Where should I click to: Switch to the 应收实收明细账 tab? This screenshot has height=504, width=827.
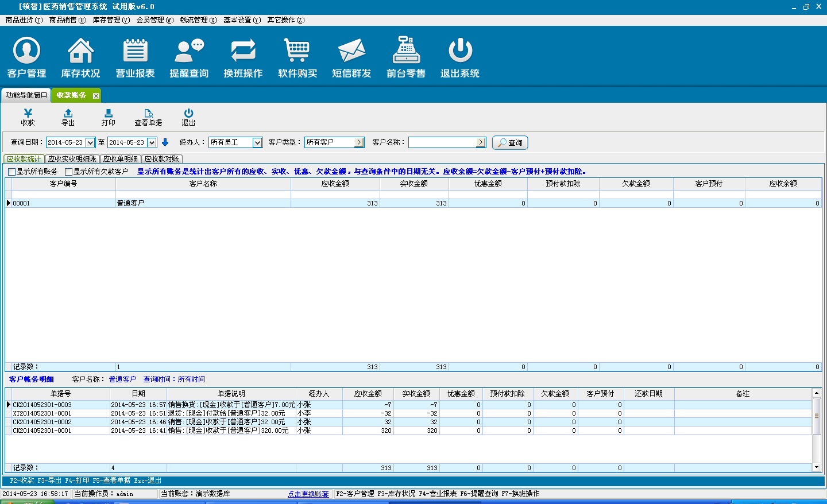tap(72, 159)
